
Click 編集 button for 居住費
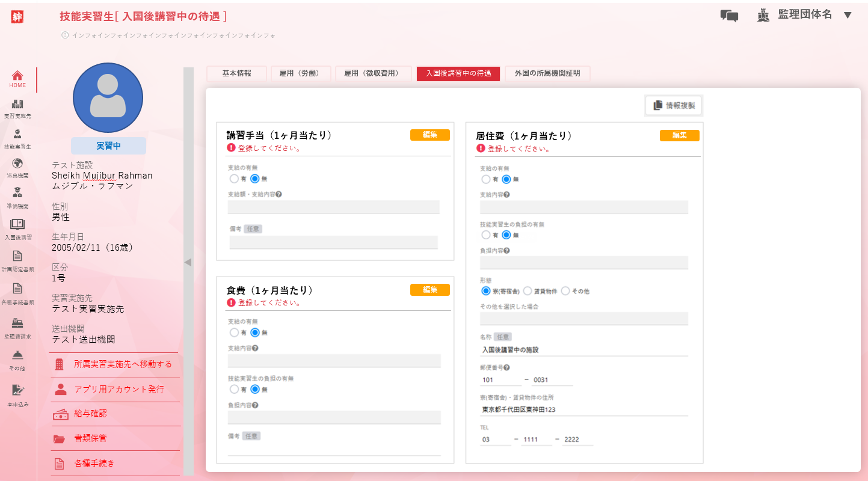pyautogui.click(x=679, y=135)
